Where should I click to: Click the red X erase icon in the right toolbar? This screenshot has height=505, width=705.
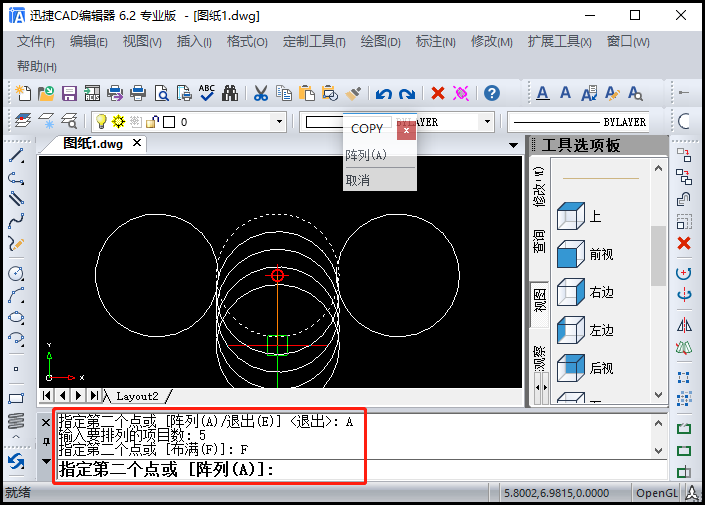pyautogui.click(x=684, y=243)
